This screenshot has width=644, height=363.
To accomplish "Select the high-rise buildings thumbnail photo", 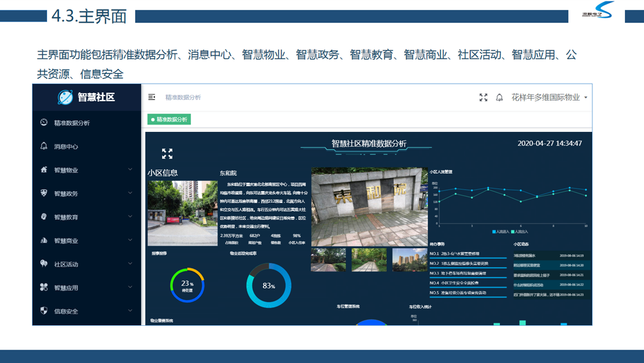I will [x=409, y=260].
